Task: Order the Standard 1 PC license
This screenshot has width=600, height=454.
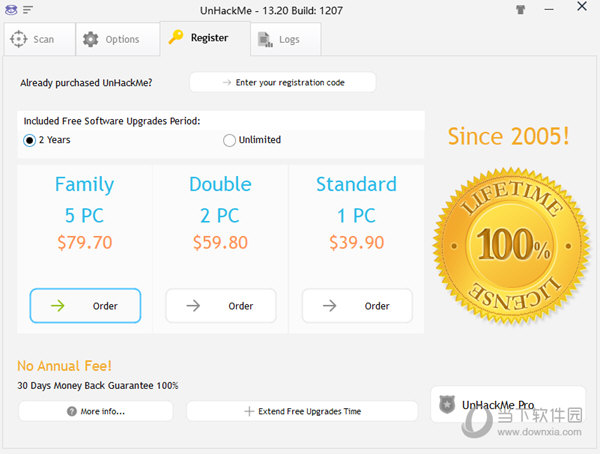Action: click(357, 305)
